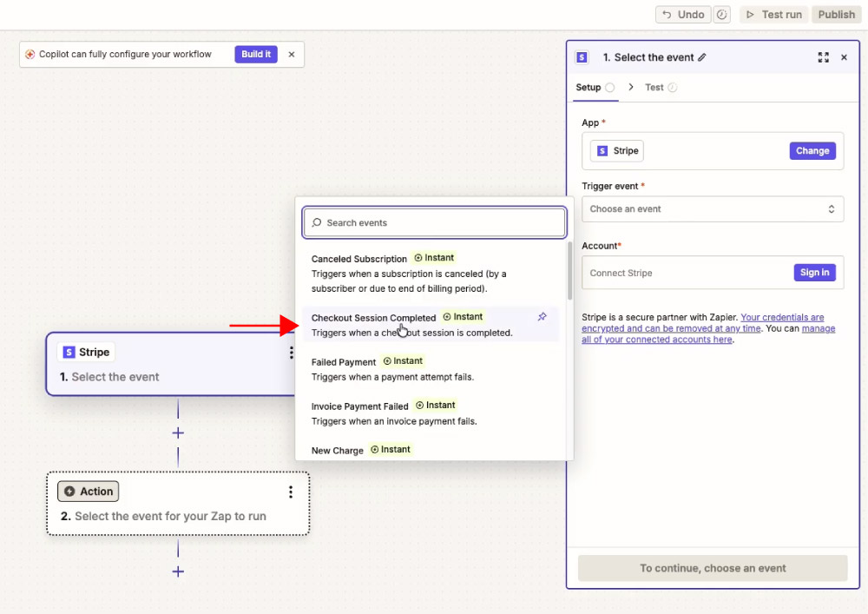Focus the Search events field

point(434,222)
